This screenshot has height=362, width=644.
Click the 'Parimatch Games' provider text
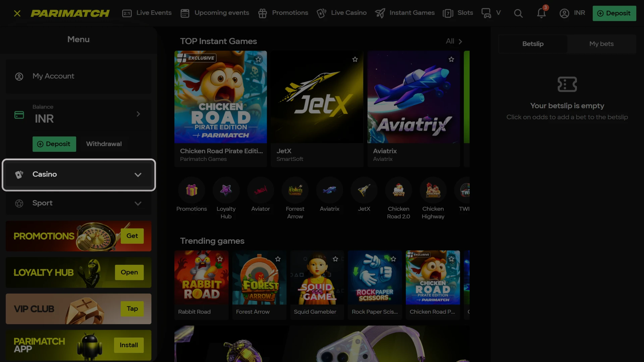[203, 159]
